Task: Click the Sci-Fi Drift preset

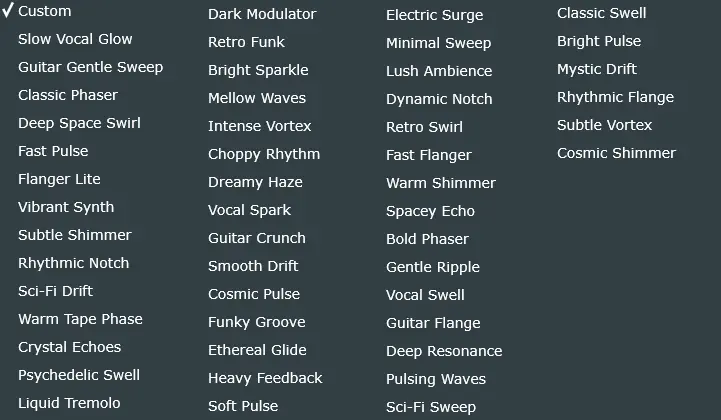Action: pos(55,291)
